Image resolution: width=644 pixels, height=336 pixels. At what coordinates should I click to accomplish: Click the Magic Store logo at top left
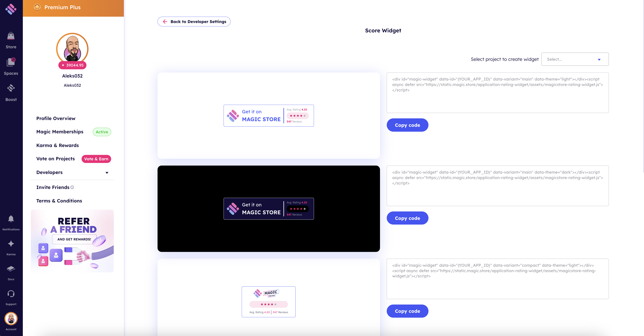coord(11,9)
